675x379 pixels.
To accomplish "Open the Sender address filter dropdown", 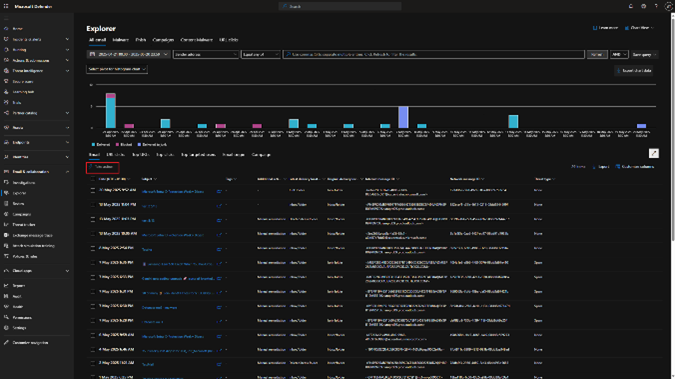I will (206, 55).
